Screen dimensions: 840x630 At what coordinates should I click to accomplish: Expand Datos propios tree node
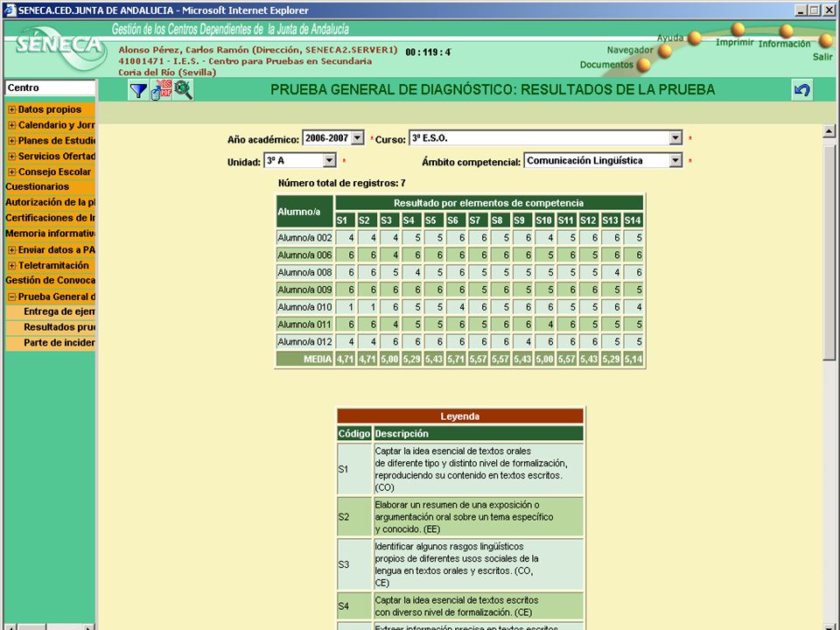click(11, 110)
